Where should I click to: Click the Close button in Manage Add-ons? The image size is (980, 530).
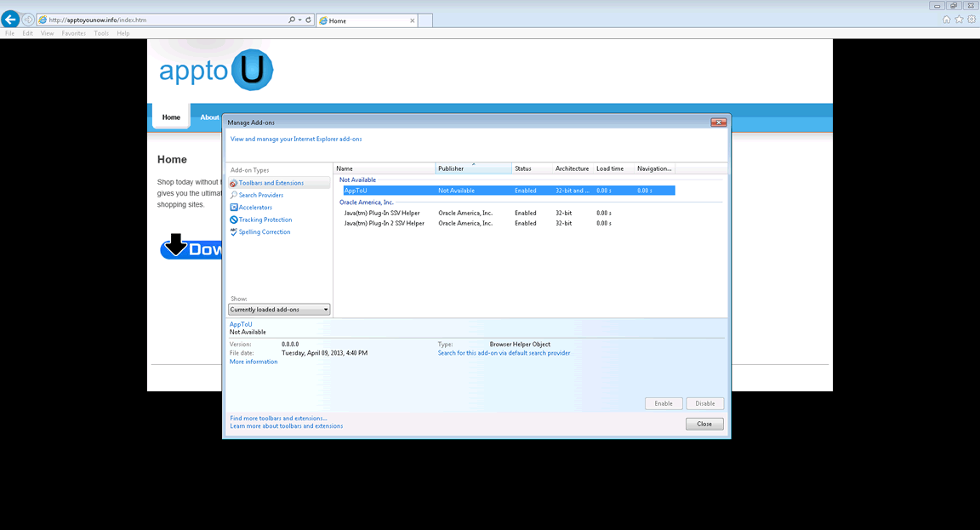coord(704,424)
